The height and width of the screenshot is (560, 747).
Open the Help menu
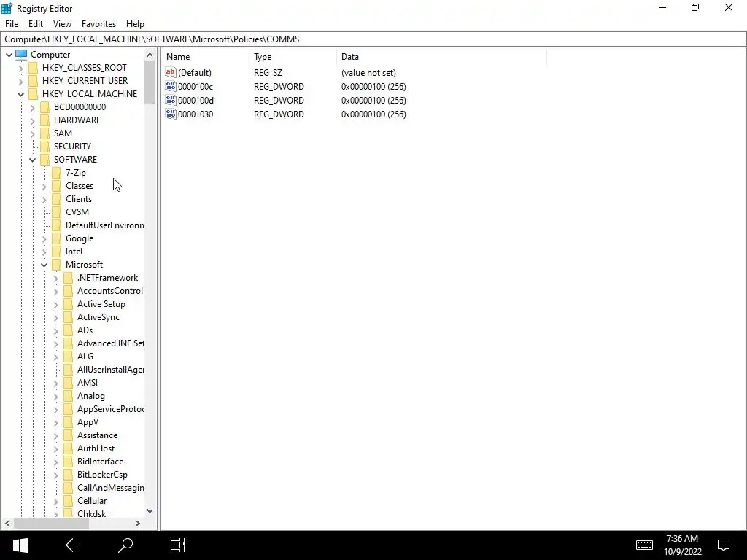tap(135, 24)
